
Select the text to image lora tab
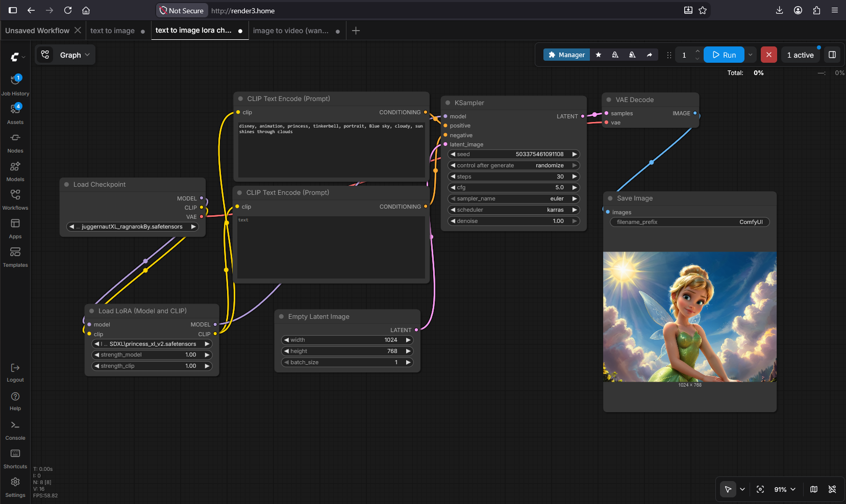(193, 31)
